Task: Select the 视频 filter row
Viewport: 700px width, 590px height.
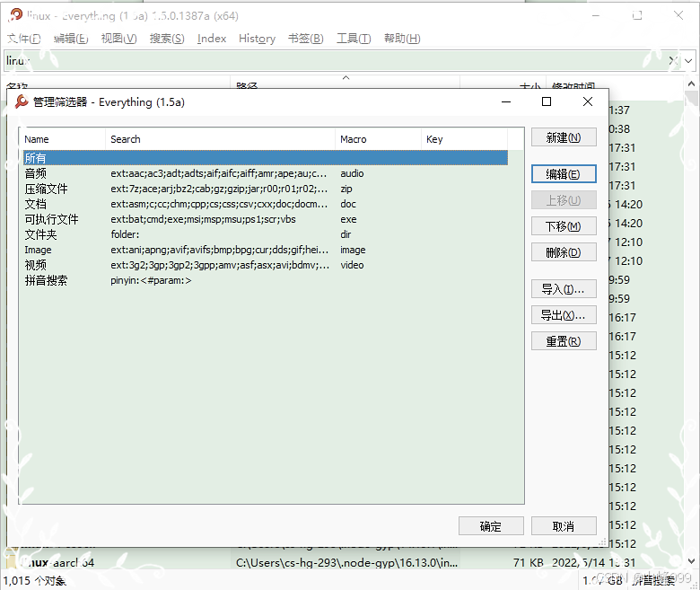Action: point(265,265)
